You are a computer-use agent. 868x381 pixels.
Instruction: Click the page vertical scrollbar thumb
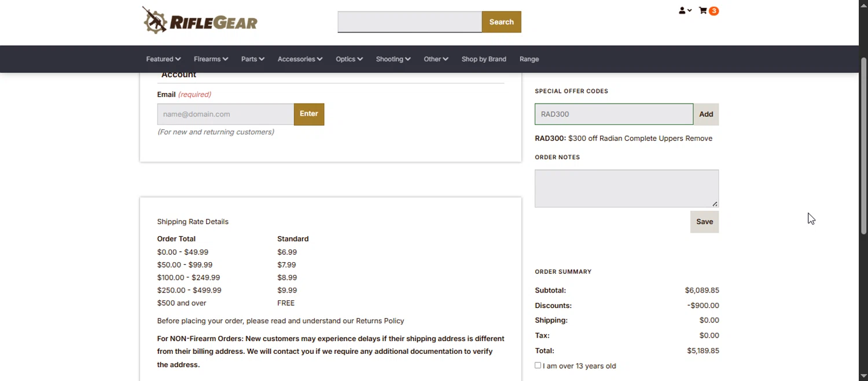point(863,145)
